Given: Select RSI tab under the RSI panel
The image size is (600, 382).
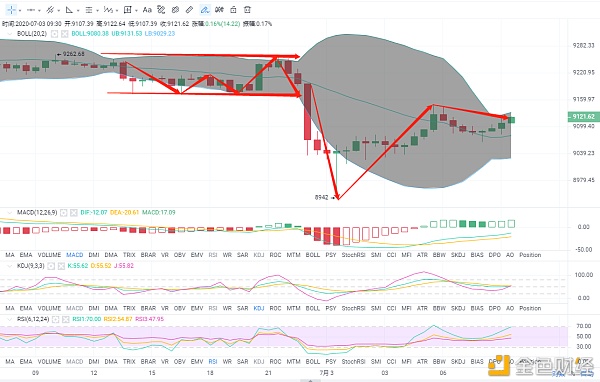Looking at the screenshot, I should [x=213, y=362].
